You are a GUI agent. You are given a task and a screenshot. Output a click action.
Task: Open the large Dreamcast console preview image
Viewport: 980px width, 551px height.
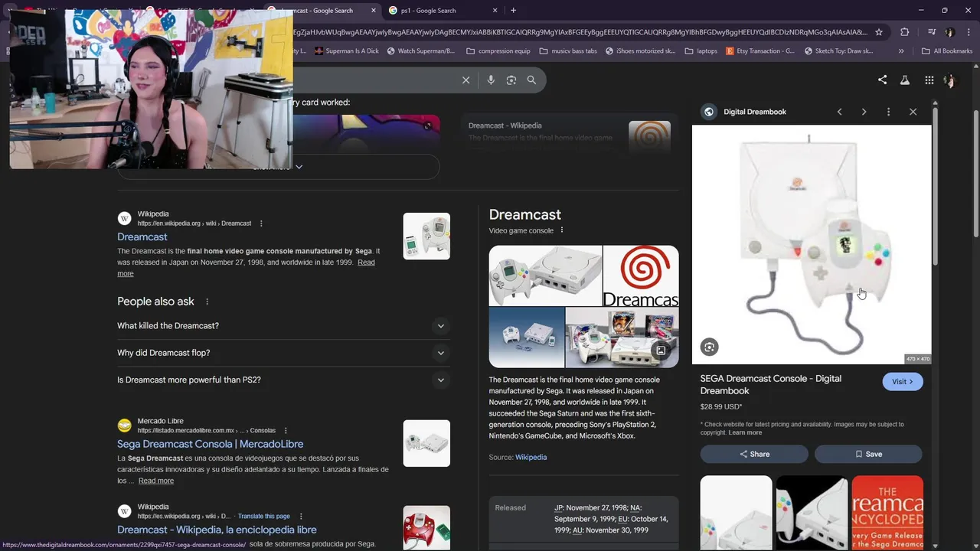[x=812, y=245]
